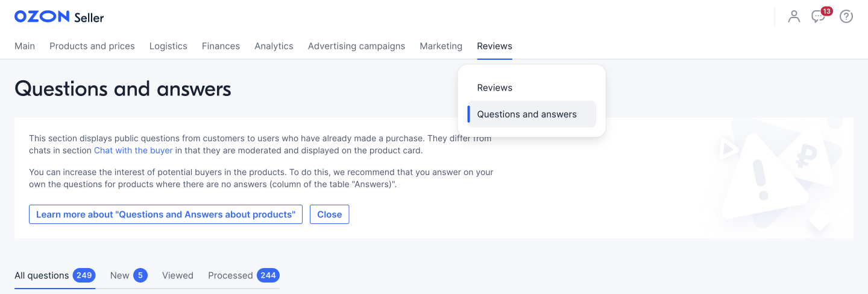Open the Marketing menu
The width and height of the screenshot is (868, 294).
click(x=441, y=46)
